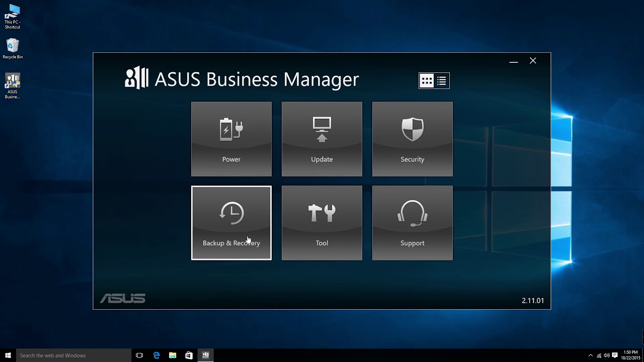Open the Tool tile with hammer and wrench
The image size is (644, 362).
(321, 223)
